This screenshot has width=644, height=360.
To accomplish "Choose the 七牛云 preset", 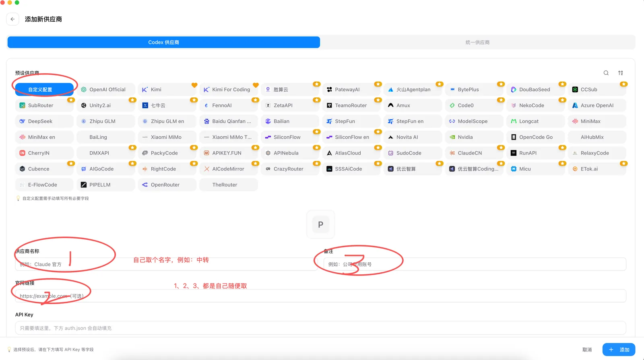I will pos(167,105).
